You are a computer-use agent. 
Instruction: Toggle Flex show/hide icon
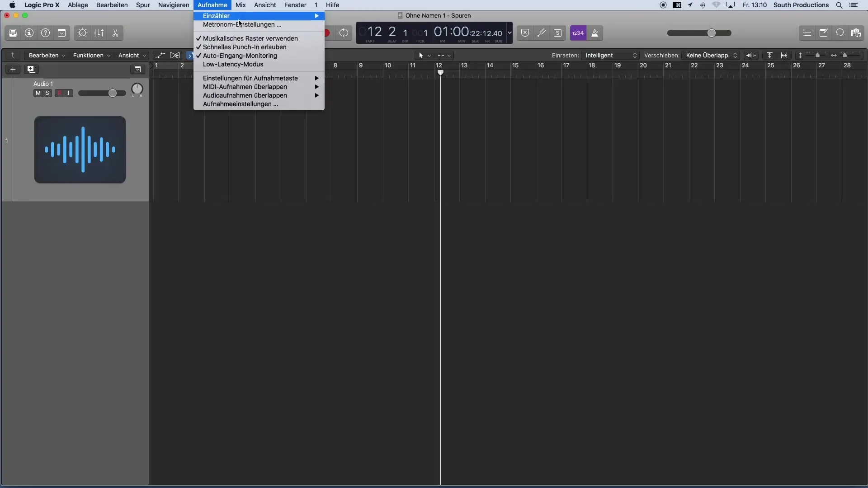[x=175, y=55]
